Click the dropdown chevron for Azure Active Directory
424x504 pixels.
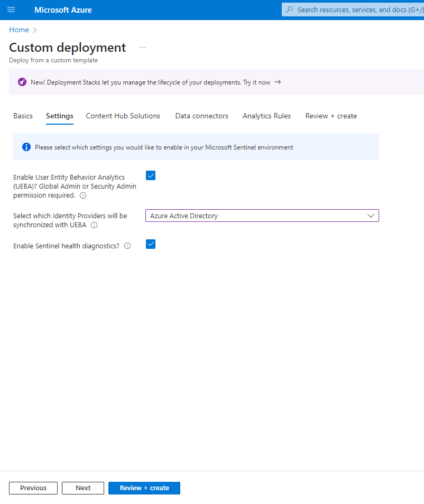coord(371,216)
